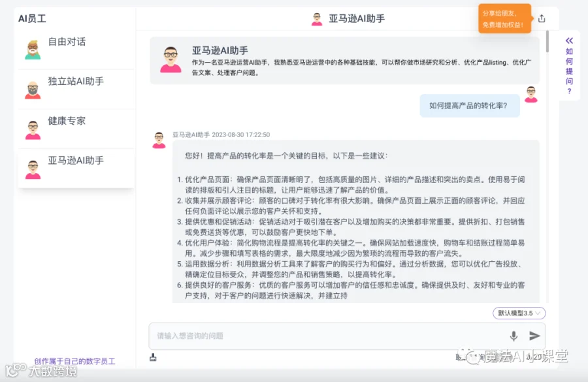Click the 创作属于自己的数字员工 link
This screenshot has width=588, height=382.
(74, 361)
